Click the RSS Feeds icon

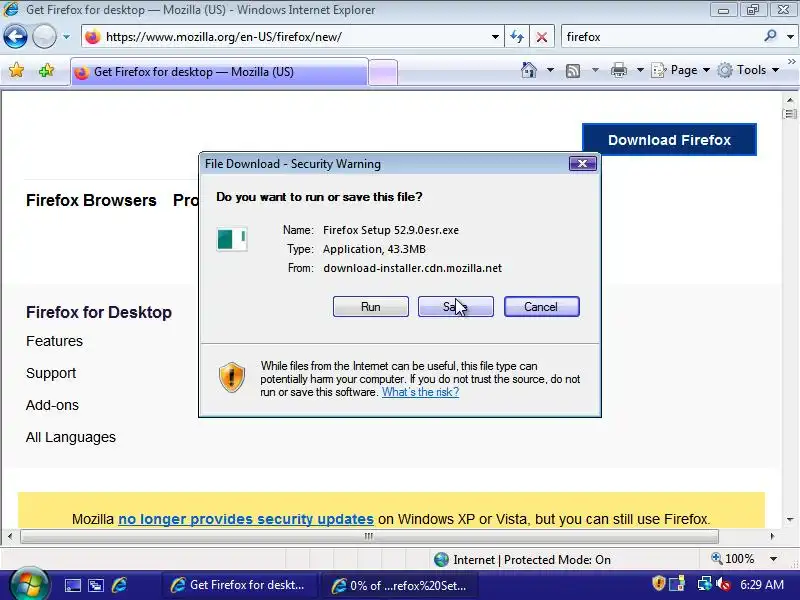coord(573,70)
